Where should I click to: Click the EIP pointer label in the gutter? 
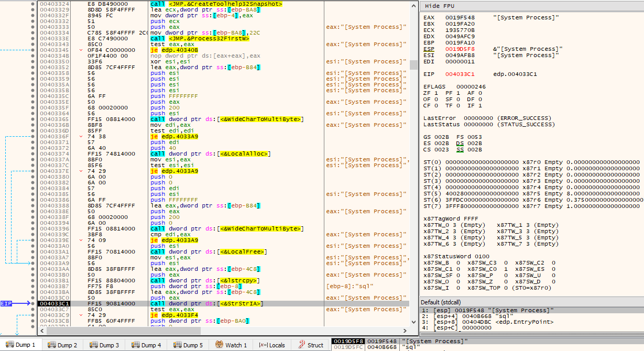tap(6, 303)
